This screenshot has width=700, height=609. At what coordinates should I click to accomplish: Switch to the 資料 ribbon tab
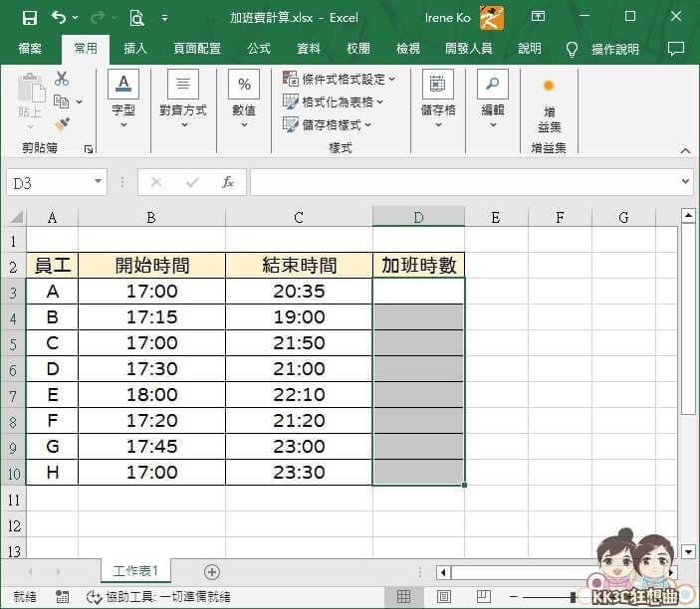(x=309, y=48)
